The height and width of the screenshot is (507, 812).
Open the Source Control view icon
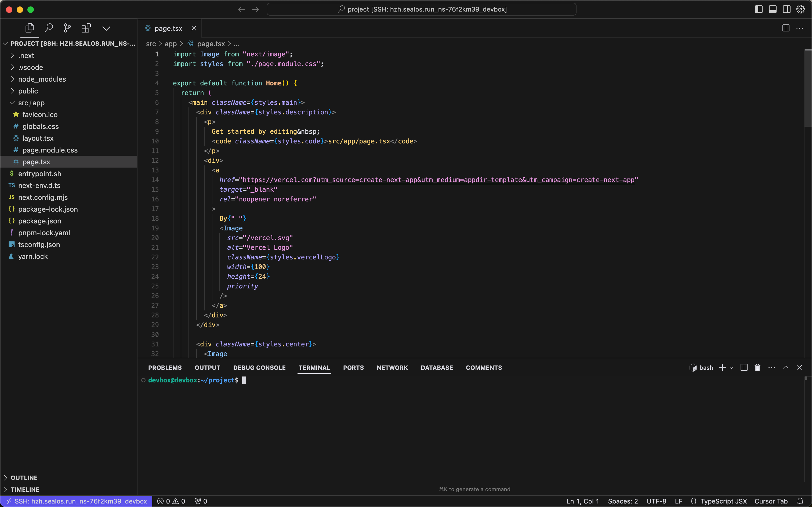pos(67,28)
